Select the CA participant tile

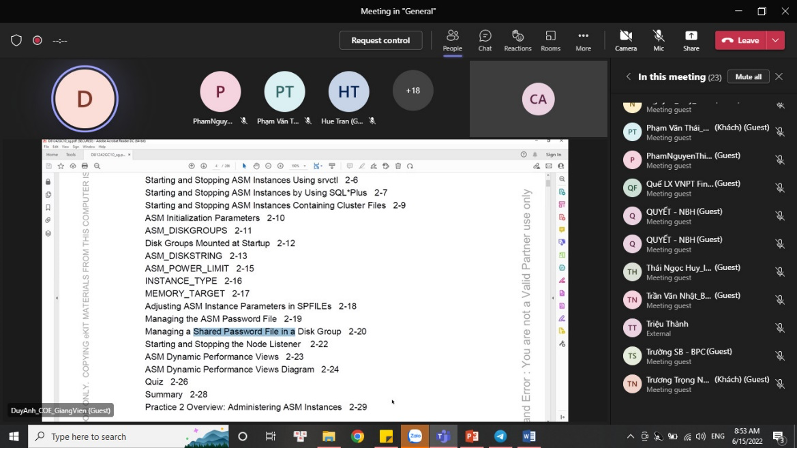click(x=538, y=99)
